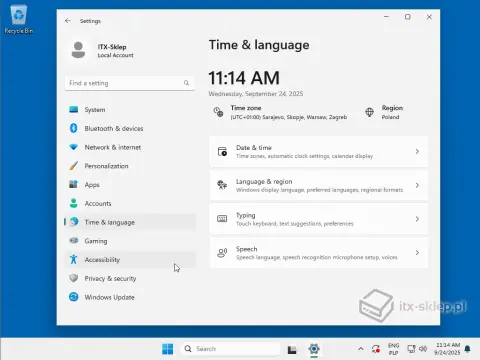Click the Region globe icon
The width and height of the screenshot is (480, 360).
point(369,112)
